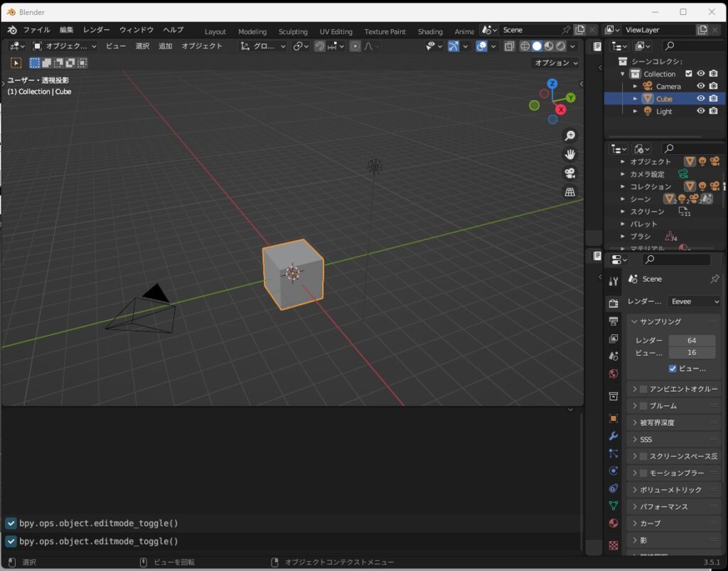The width and height of the screenshot is (728, 571).
Task: Enable the モーションブラー checkbox
Action: [x=643, y=474]
